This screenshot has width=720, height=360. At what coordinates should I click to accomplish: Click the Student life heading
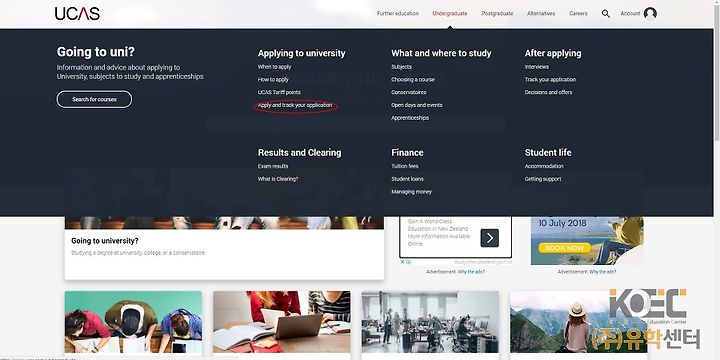pos(548,152)
